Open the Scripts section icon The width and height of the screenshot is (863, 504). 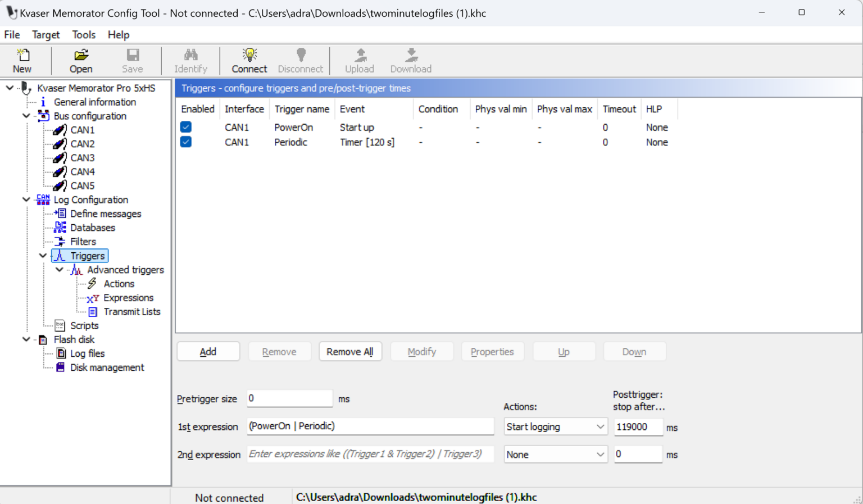point(60,325)
